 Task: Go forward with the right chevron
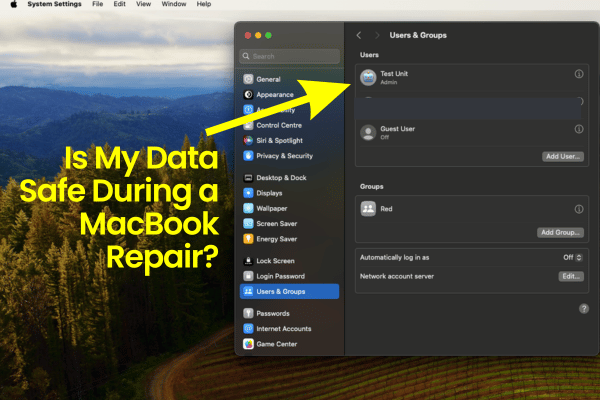tap(377, 35)
